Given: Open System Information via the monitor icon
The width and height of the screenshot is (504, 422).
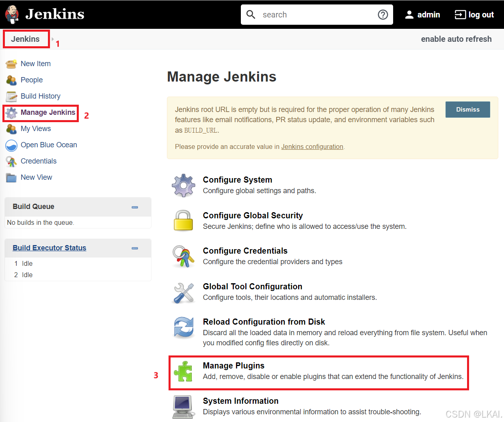Looking at the screenshot, I should click(183, 406).
